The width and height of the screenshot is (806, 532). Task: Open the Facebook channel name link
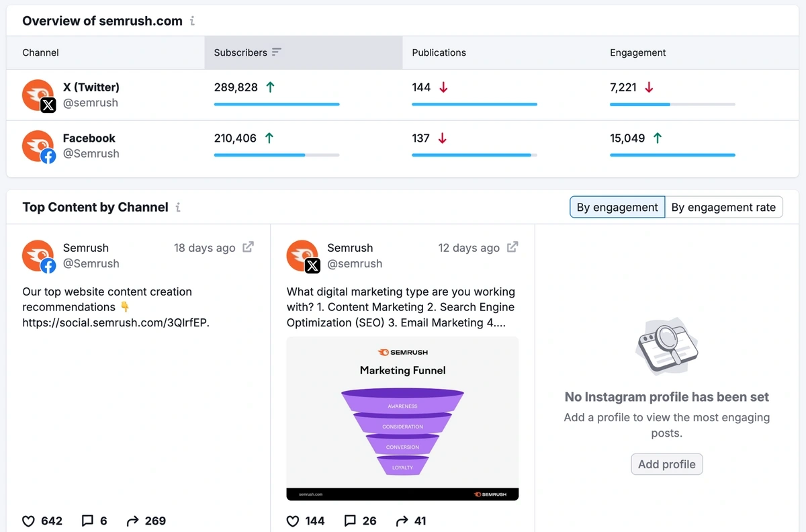click(x=89, y=138)
